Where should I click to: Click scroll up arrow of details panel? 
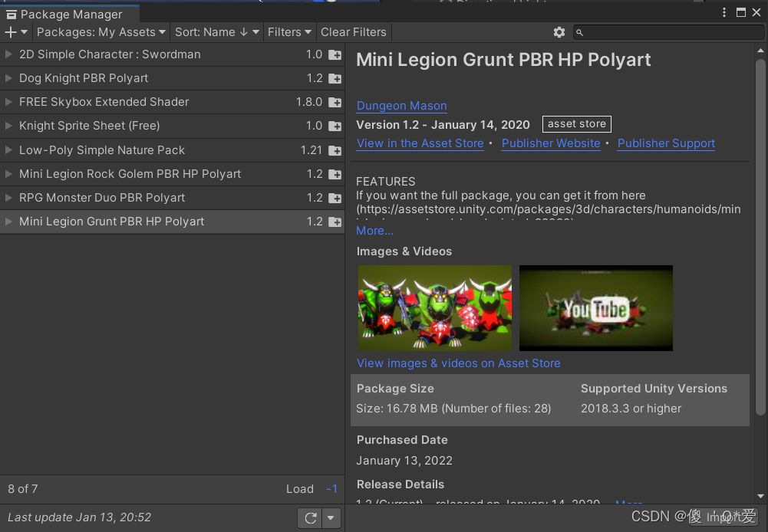tap(760, 51)
